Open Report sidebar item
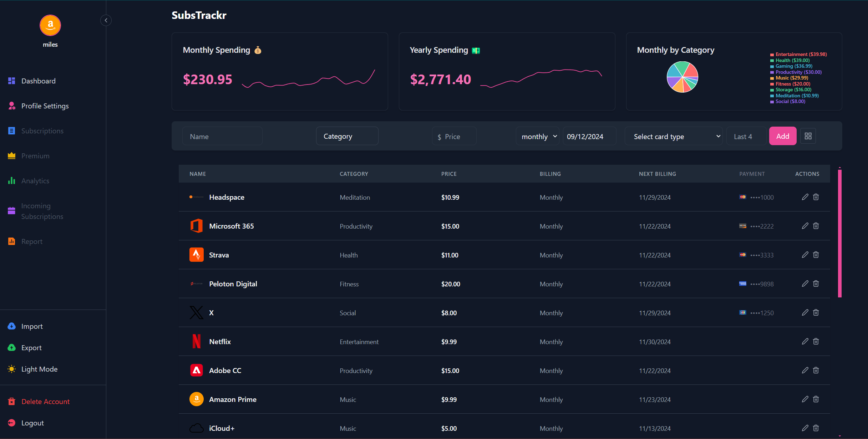The image size is (868, 439). [x=32, y=241]
